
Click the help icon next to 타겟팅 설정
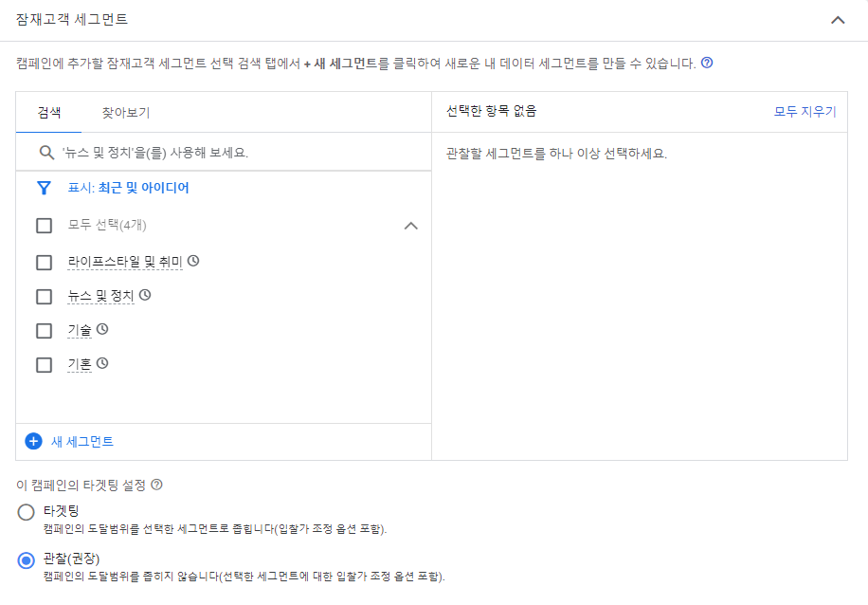(156, 485)
